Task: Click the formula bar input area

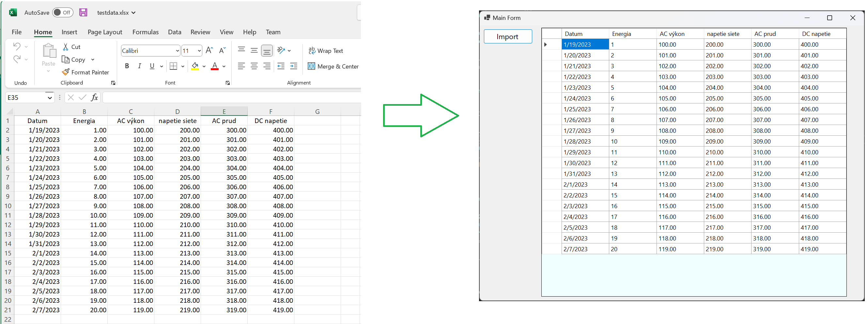Action: tap(232, 97)
